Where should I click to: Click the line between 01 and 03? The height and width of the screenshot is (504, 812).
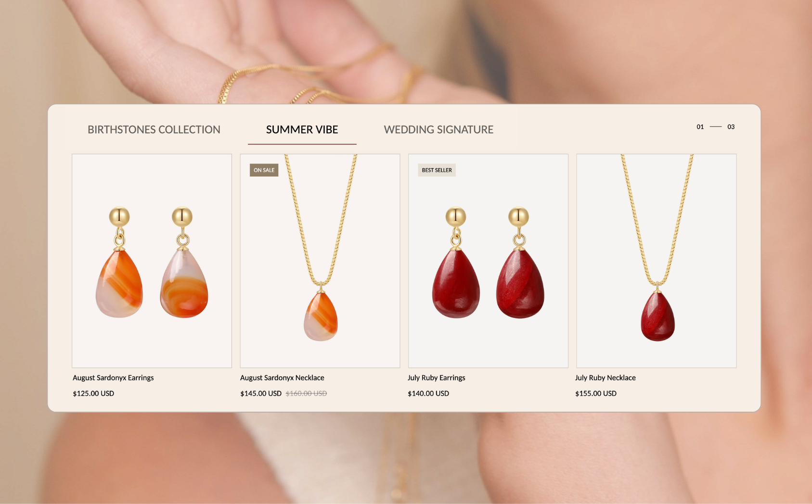click(x=716, y=127)
